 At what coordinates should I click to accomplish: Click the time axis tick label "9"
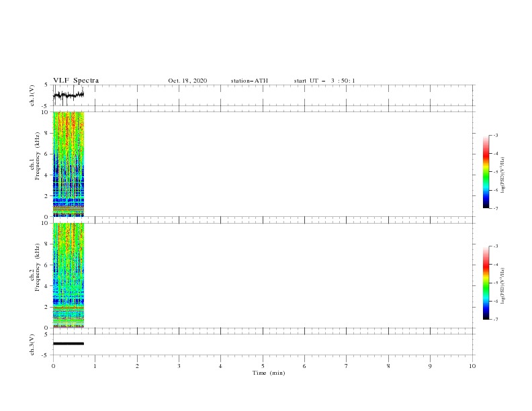430,366
